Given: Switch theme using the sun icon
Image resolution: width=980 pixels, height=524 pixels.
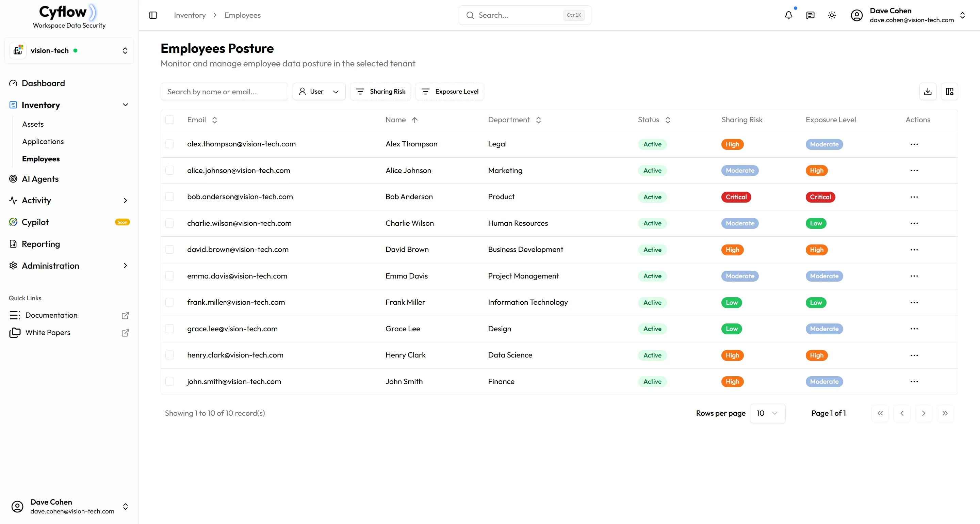Looking at the screenshot, I should coord(832,15).
